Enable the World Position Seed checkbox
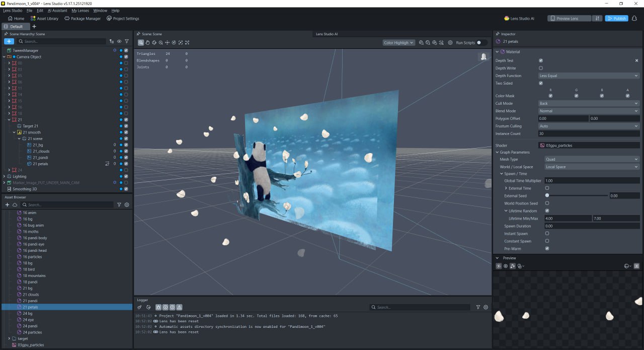This screenshot has width=644, height=350. [547, 203]
